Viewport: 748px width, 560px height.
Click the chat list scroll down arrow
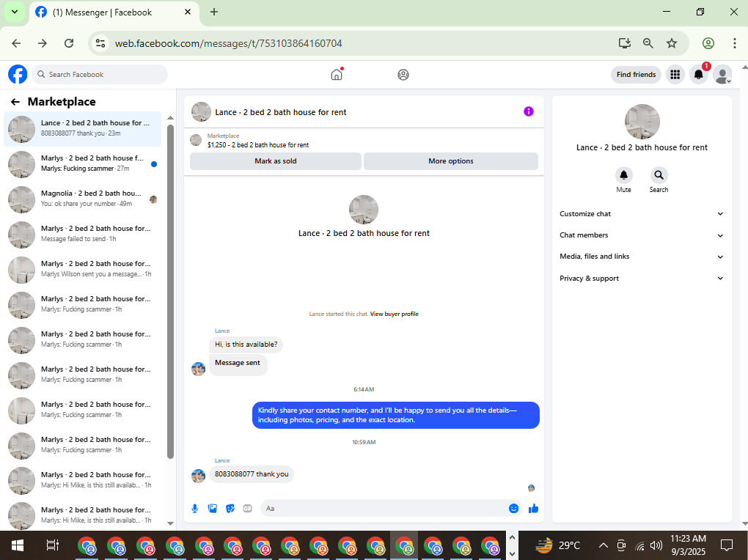170,523
